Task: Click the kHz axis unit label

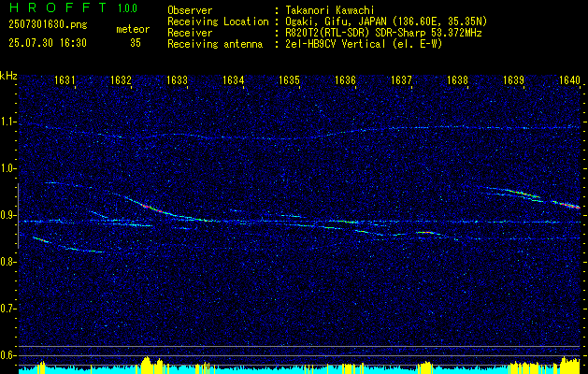Action: pos(8,76)
